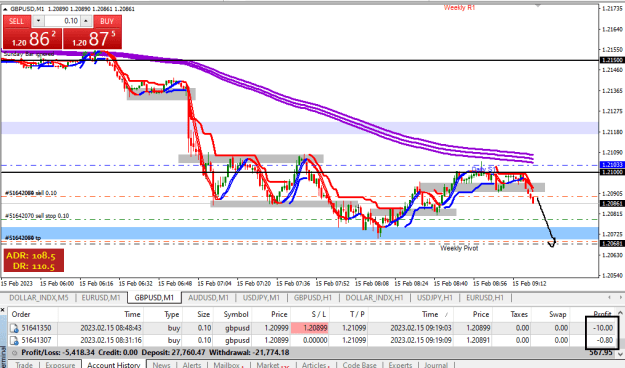Viewport: 625px width, 368px height.
Task: Click the buy price 1.20 87 panel
Action: click(x=92, y=39)
